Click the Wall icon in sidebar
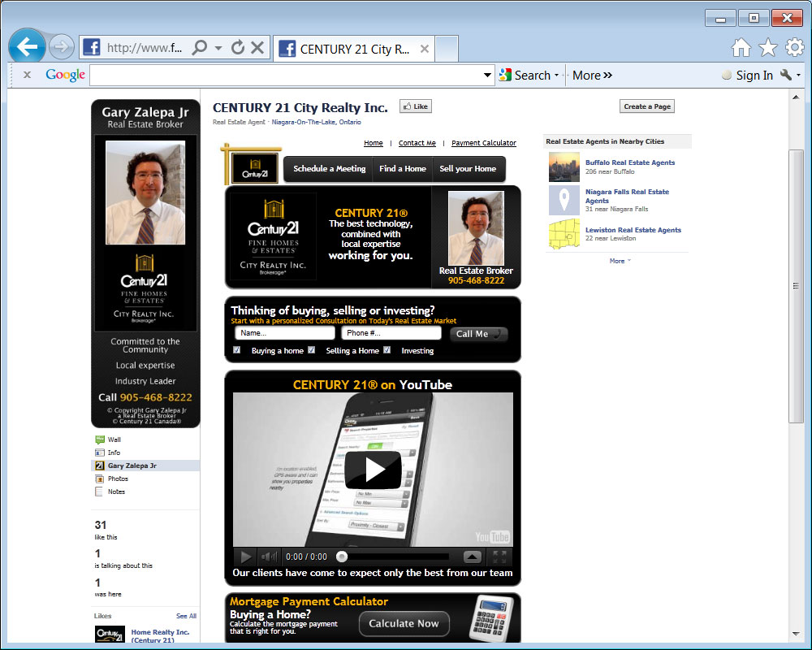Screen dimensions: 812x650 [x=99, y=440]
